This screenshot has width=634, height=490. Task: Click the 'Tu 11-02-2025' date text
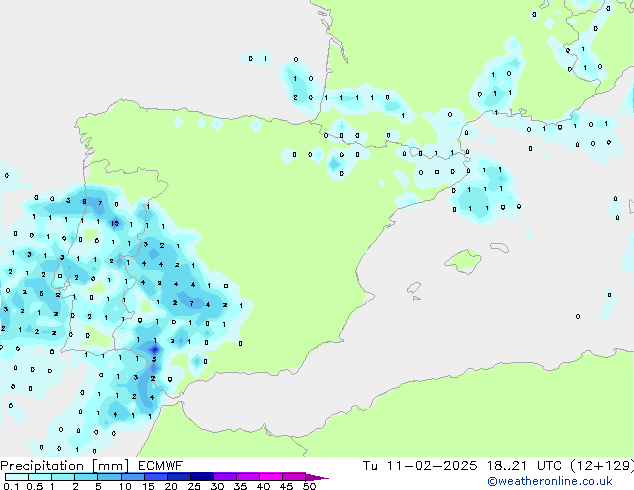420,466
